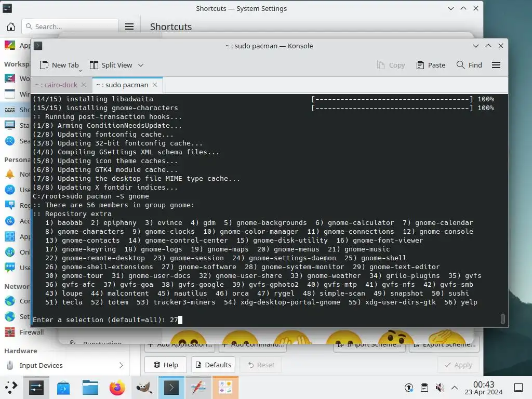
Task: Click the Accessibility icon in sidebar
Action: pyautogui.click(x=10, y=221)
